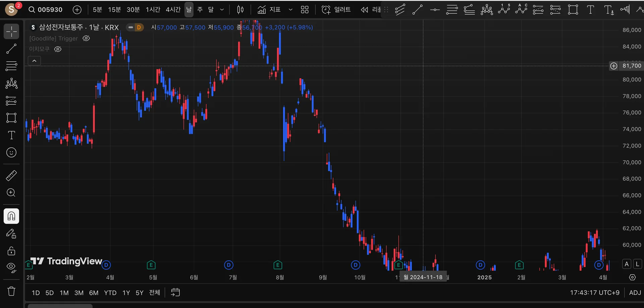This screenshot has width=644, height=308.
Task: Click the trash can remove drawings icon
Action: 11,291
